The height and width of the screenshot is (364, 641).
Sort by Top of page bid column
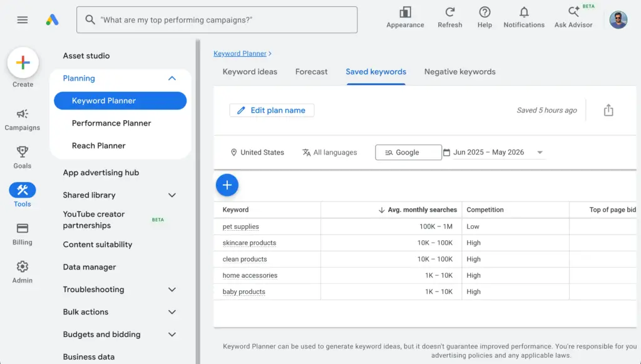[612, 210]
